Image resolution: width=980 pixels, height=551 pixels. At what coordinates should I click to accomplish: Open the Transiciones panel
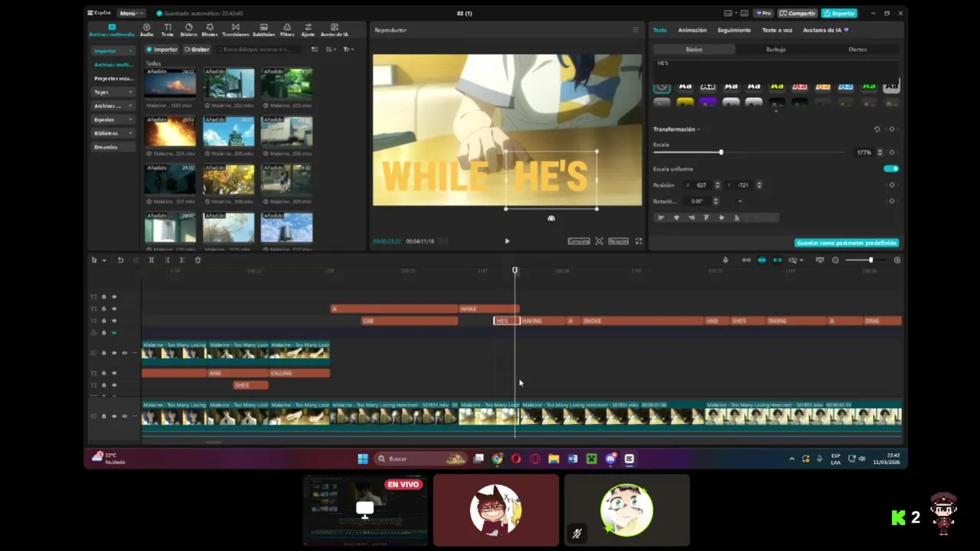[x=235, y=30]
